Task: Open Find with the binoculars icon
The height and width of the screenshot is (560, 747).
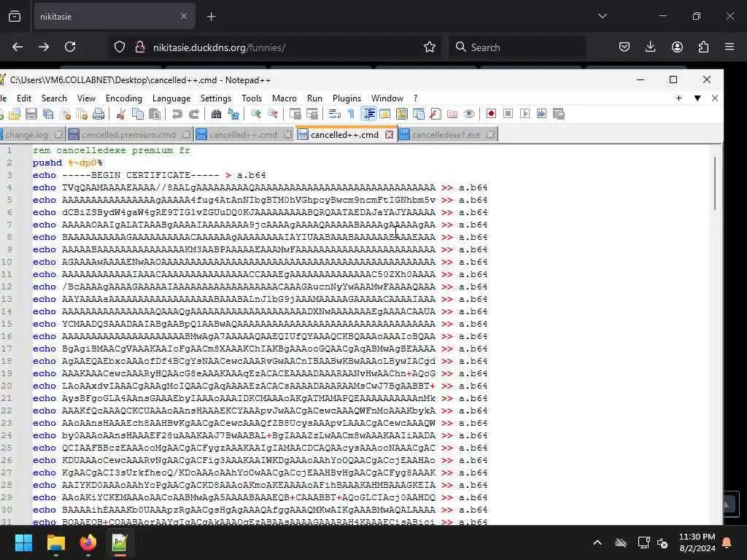Action: [216, 114]
